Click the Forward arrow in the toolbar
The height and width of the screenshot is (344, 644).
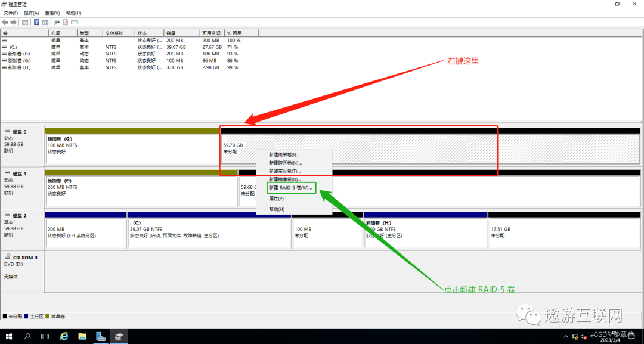14,22
